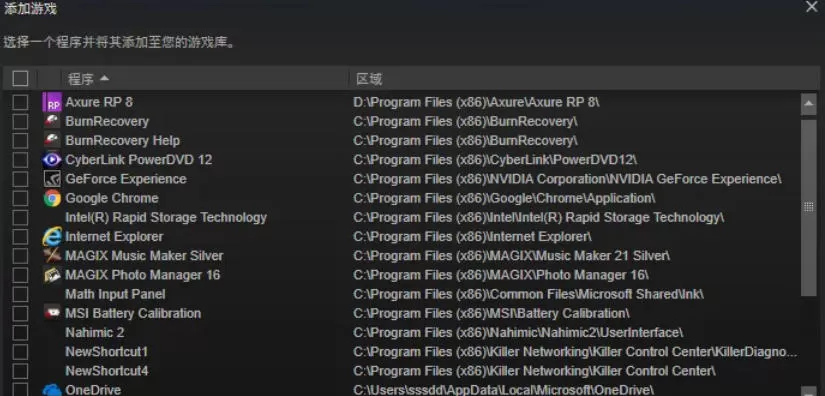
Task: Click the CyberLink PowerDVD 12 icon
Action: point(52,160)
